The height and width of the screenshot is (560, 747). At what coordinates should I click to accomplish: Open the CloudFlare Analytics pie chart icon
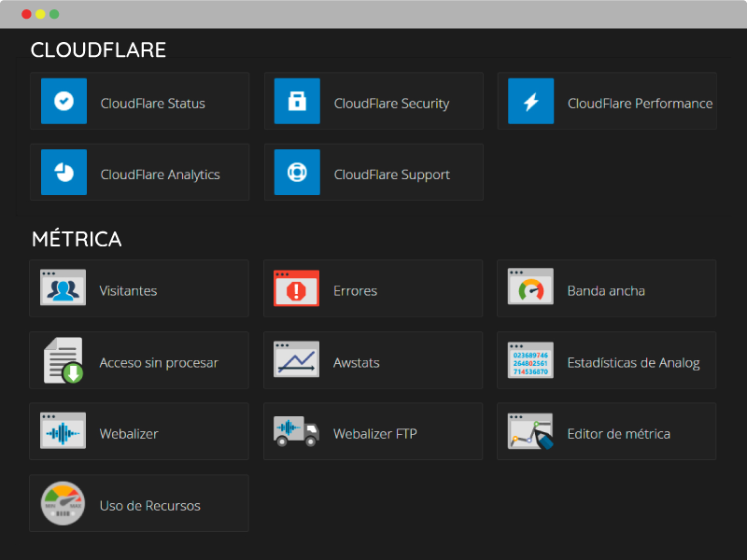[63, 172]
